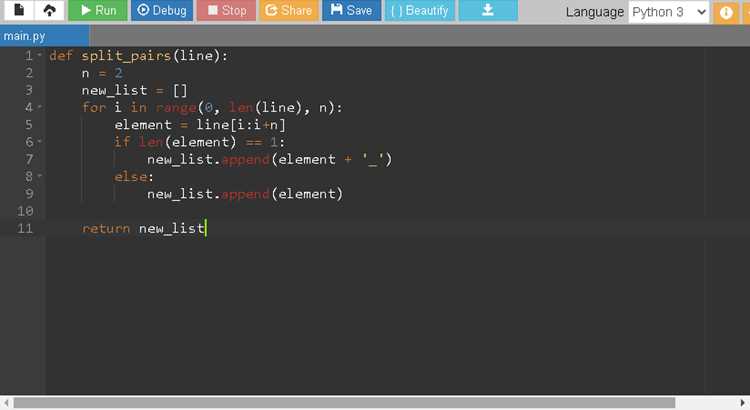This screenshot has width=750, height=410.
Task: Share the code via Share button
Action: click(288, 10)
